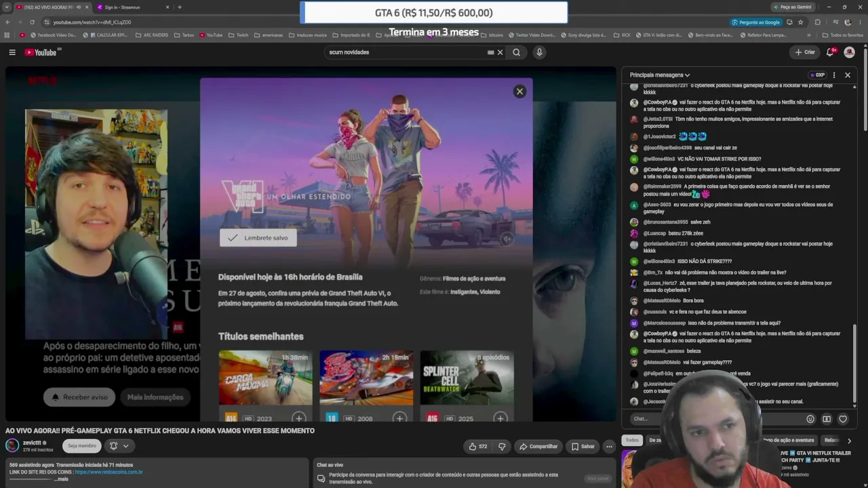Click the Mais informações button
The width and height of the screenshot is (868, 488).
pos(155,397)
